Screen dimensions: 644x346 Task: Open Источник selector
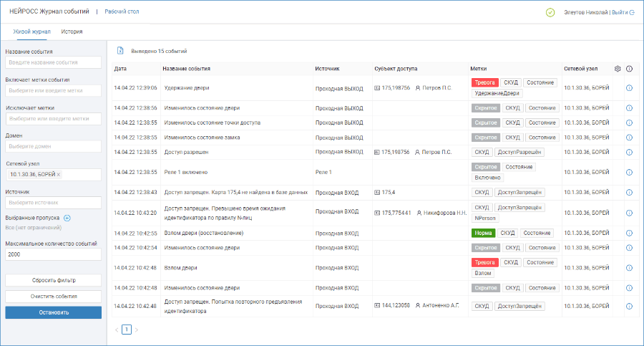click(x=54, y=203)
